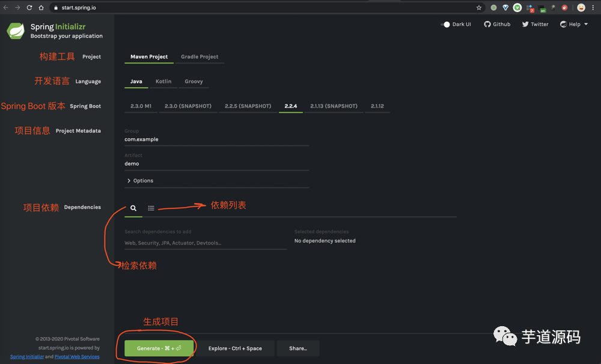601x364 pixels.
Task: Choose Groovy language
Action: point(194,81)
